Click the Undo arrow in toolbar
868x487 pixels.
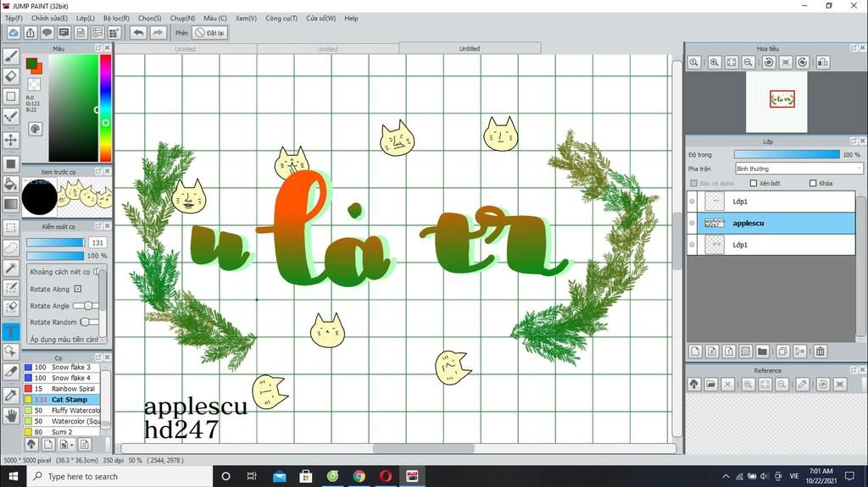tap(138, 33)
